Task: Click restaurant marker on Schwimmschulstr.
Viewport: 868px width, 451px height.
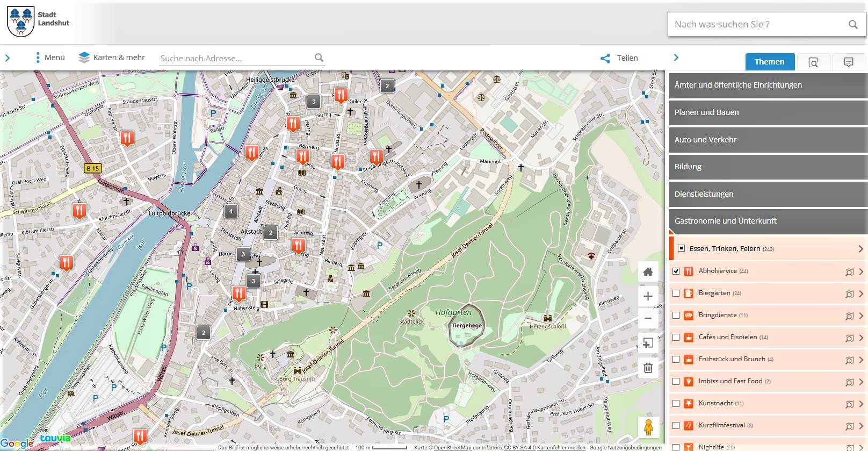Action: click(x=79, y=211)
